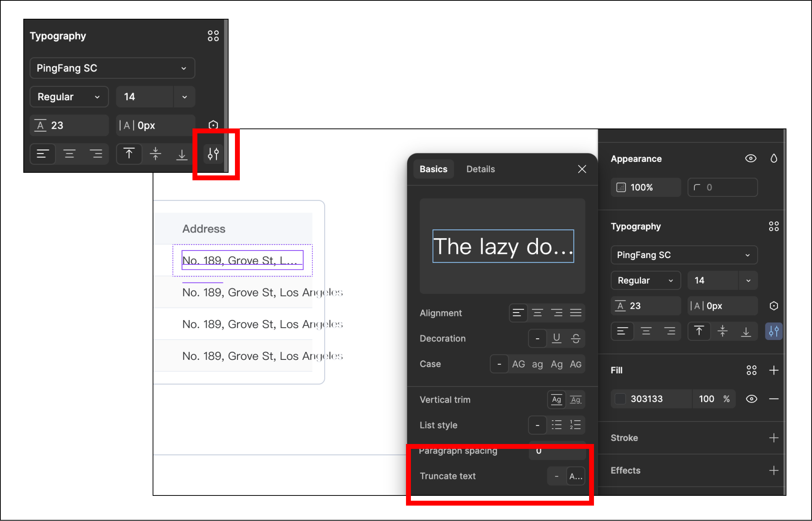The width and height of the screenshot is (812, 521).
Task: Expand the Regular font weight dropdown
Action: click(645, 281)
